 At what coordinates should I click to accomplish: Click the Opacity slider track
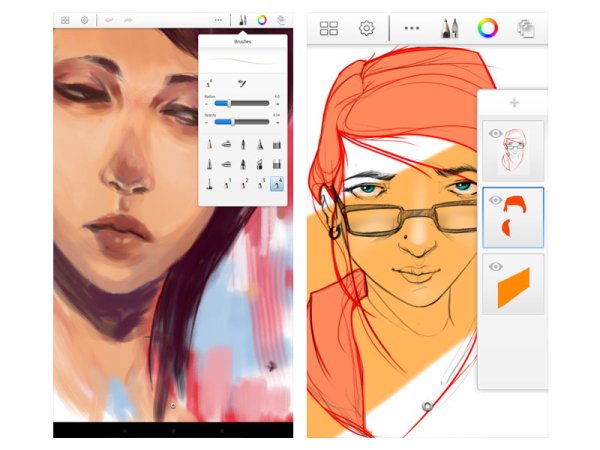[x=243, y=121]
